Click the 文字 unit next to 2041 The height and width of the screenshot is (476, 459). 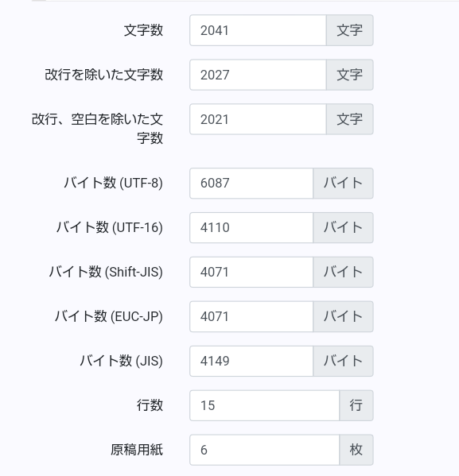click(x=349, y=30)
